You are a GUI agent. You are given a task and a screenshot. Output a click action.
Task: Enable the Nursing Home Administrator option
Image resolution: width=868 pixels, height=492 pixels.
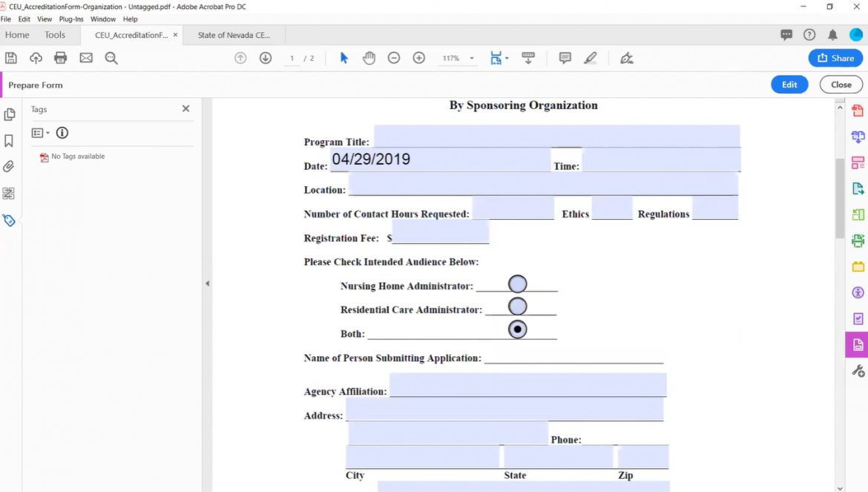point(517,283)
